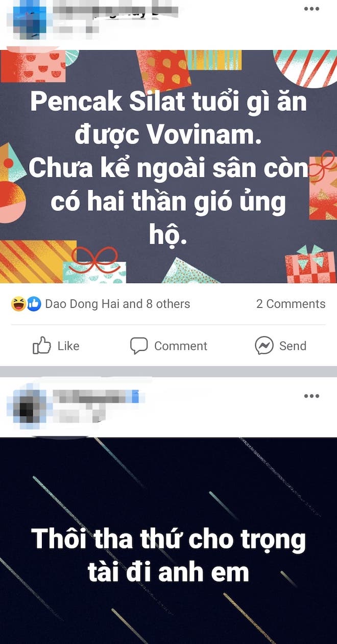Tap the thumbs-up Like icon
Image resolution: width=337 pixels, height=644 pixels.
pyautogui.click(x=42, y=346)
